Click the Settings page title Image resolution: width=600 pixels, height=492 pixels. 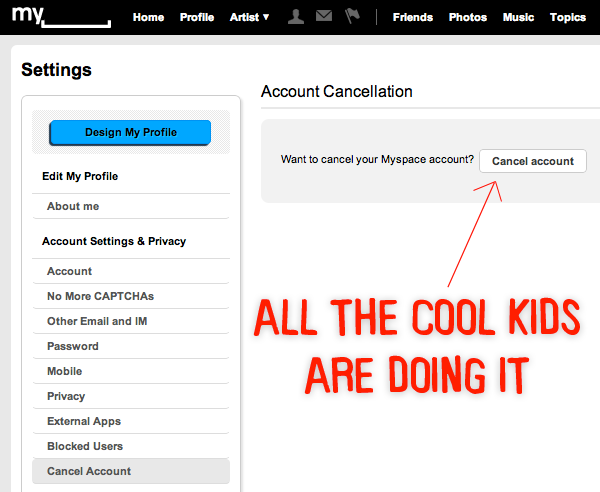(56, 70)
